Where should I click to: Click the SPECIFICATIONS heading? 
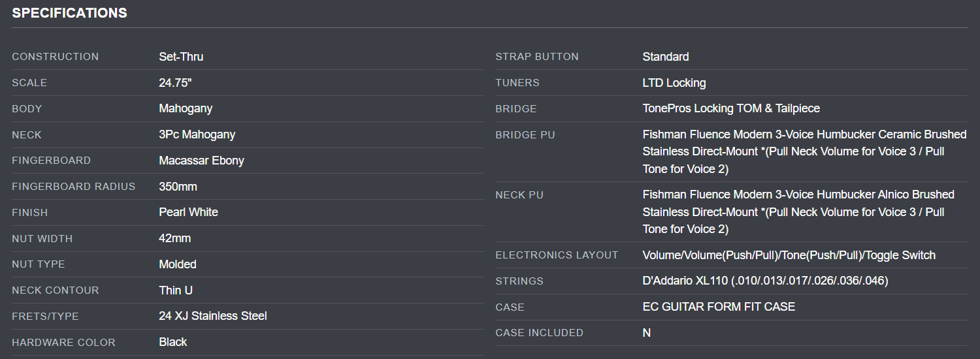(69, 13)
